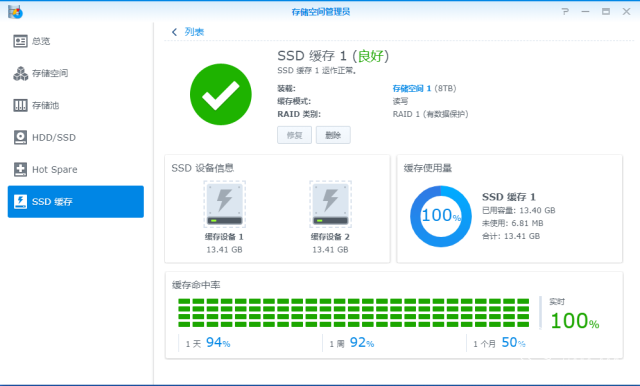640x386 pixels.
Task: Close the Storage Manager window
Action: click(x=626, y=11)
